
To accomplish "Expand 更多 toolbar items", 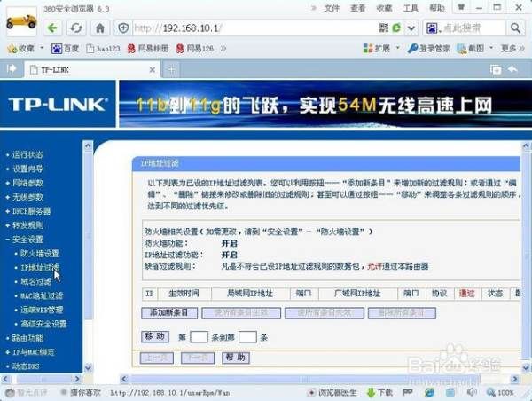I will coord(512,49).
